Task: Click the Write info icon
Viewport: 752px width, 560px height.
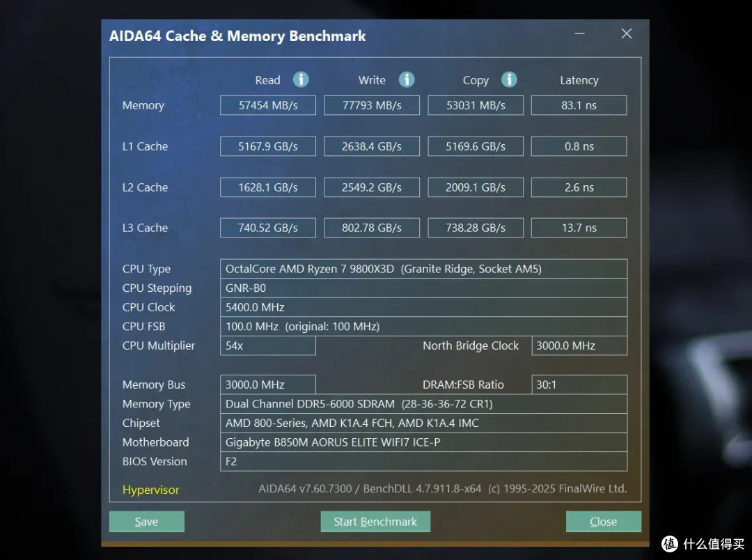Action: point(406,79)
